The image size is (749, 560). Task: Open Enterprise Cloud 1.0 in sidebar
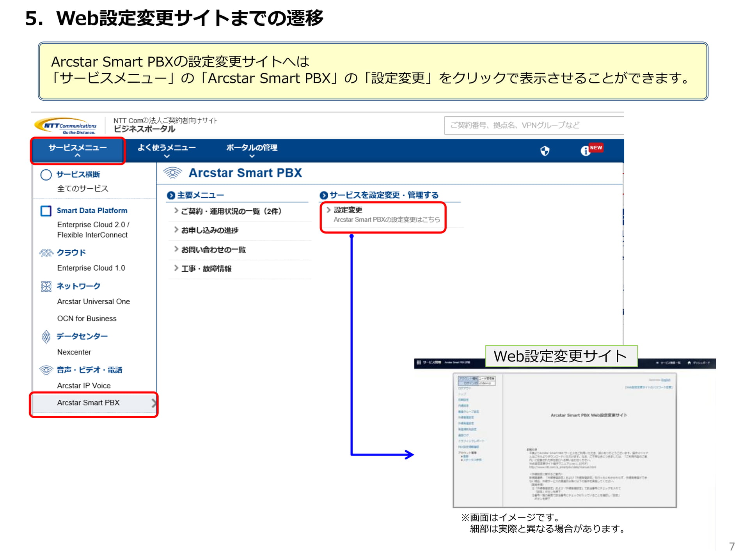pos(91,268)
